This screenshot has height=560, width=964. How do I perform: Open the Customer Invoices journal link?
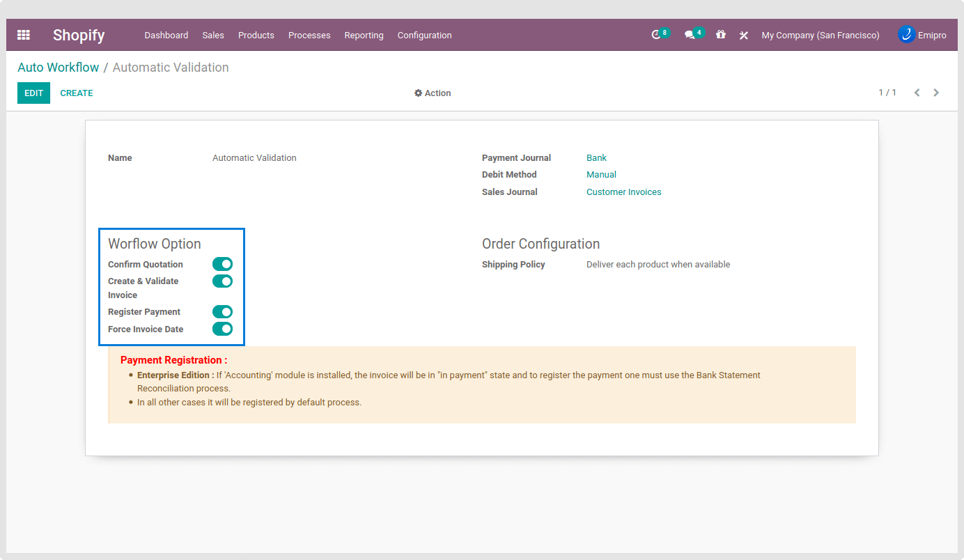point(623,192)
